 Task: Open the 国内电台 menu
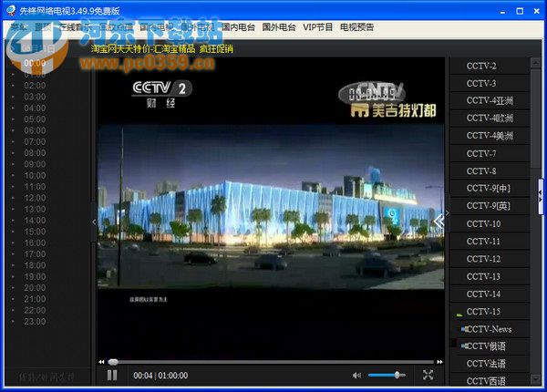[238, 26]
